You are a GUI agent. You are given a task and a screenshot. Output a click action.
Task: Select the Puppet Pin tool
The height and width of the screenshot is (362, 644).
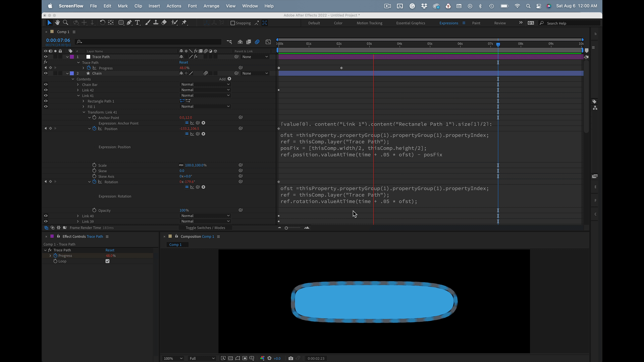point(184,23)
